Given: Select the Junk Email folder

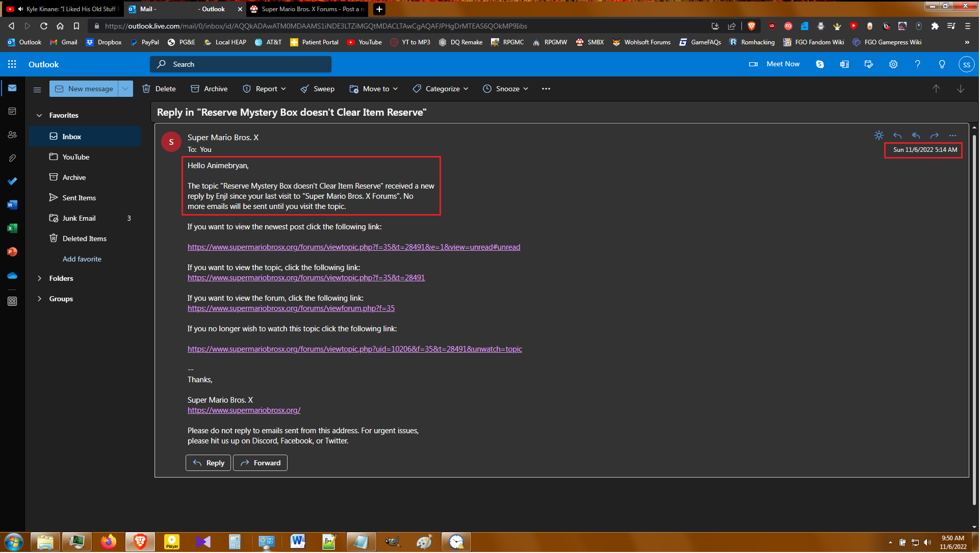Looking at the screenshot, I should (x=79, y=218).
